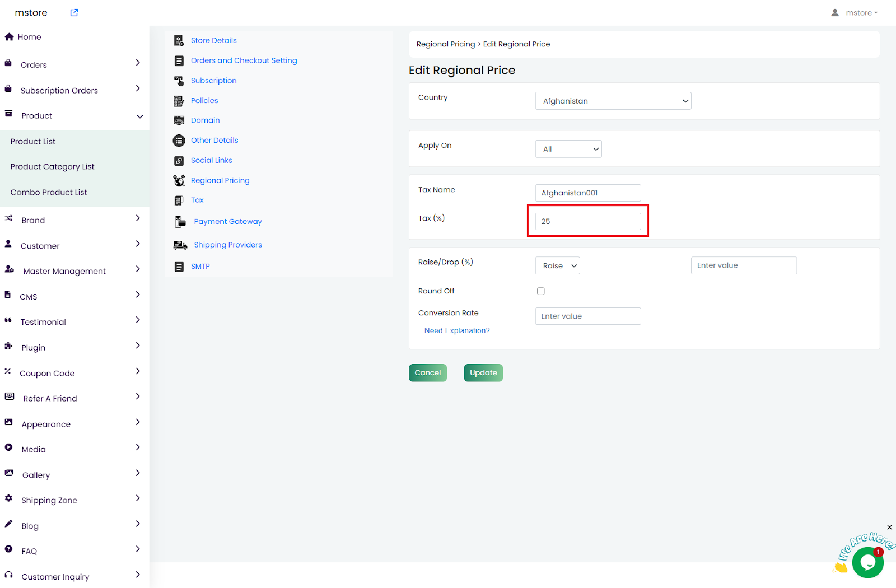The width and height of the screenshot is (896, 588).
Task: Open external store link icon beside mstore
Action: click(74, 13)
